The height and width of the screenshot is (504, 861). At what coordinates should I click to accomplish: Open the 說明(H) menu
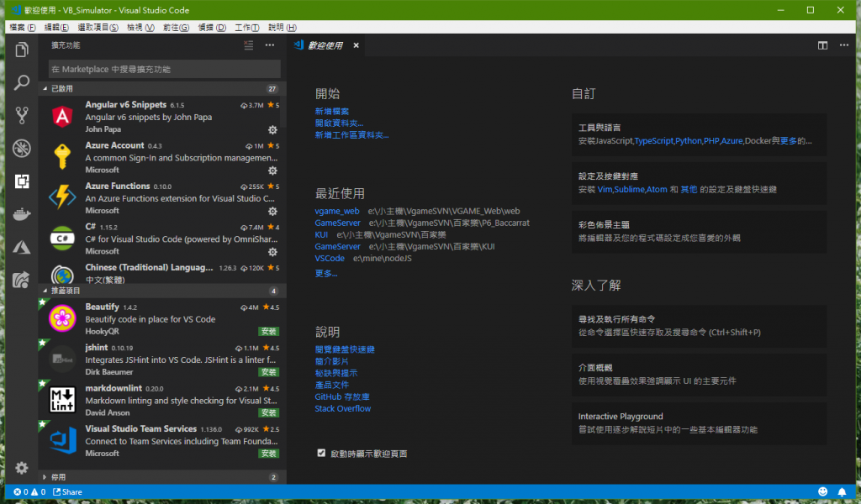283,28
